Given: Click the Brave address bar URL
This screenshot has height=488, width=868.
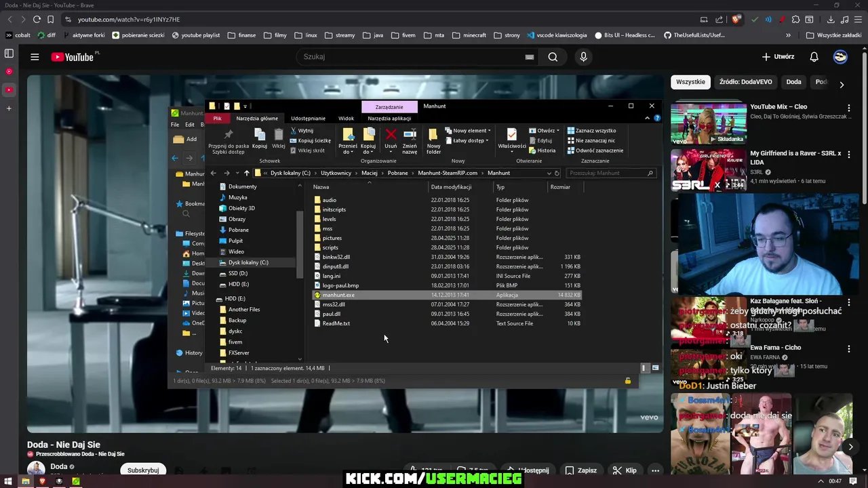Looking at the screenshot, I should click(129, 20).
